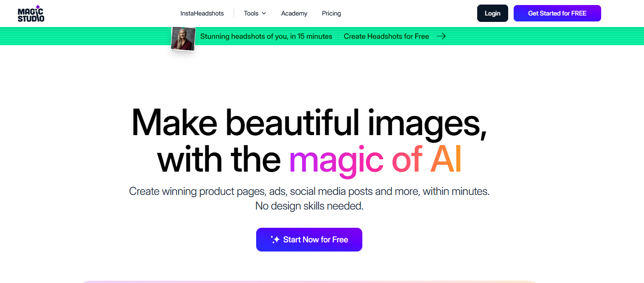Screen dimensions: 644x283
Task: Click the right arrow icon in banner
Action: (x=441, y=36)
